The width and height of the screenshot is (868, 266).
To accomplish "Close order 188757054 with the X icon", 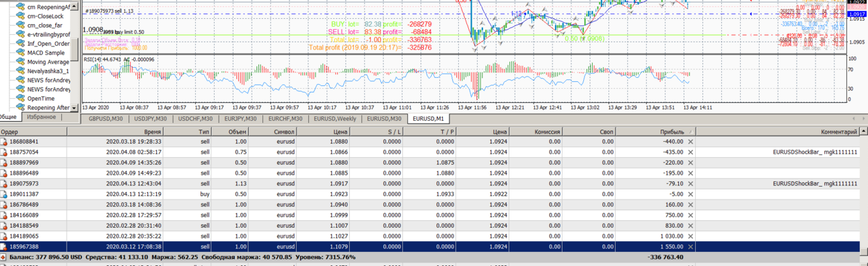I will pos(690,152).
